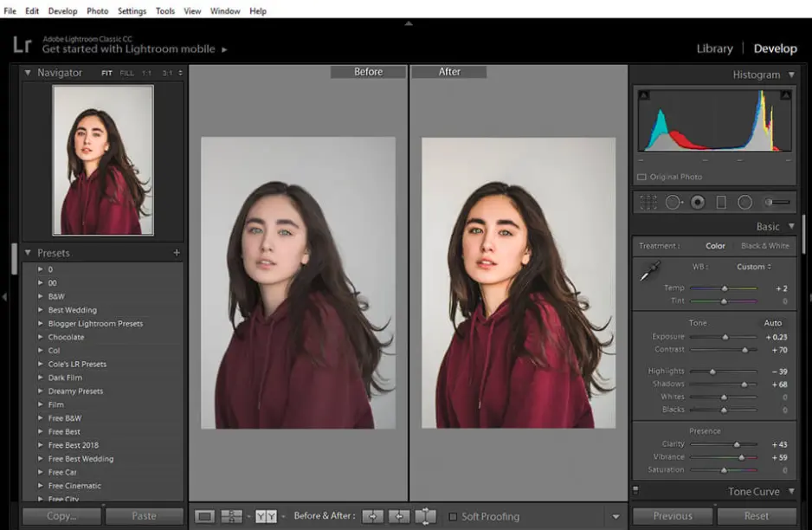Open the WB Custom dropdown

(x=753, y=267)
